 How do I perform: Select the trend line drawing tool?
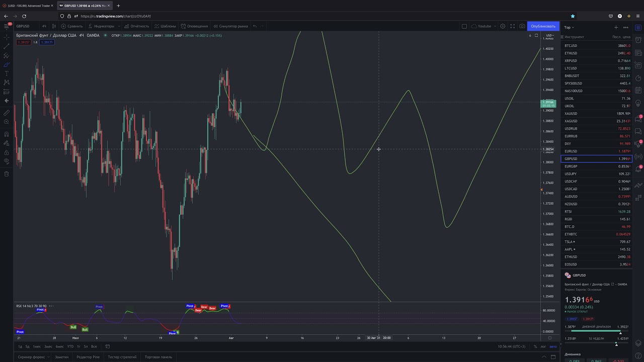[x=7, y=46]
